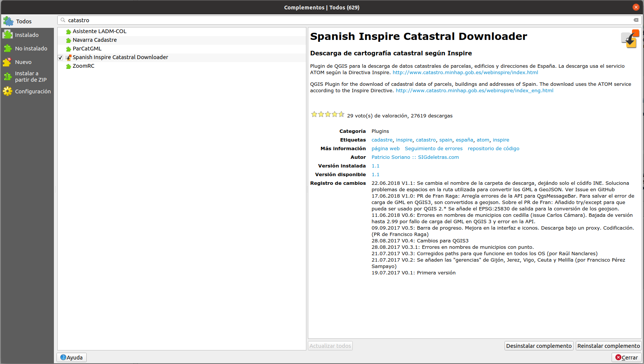Click the cadastre tag link
The image size is (644, 364).
[x=382, y=140]
